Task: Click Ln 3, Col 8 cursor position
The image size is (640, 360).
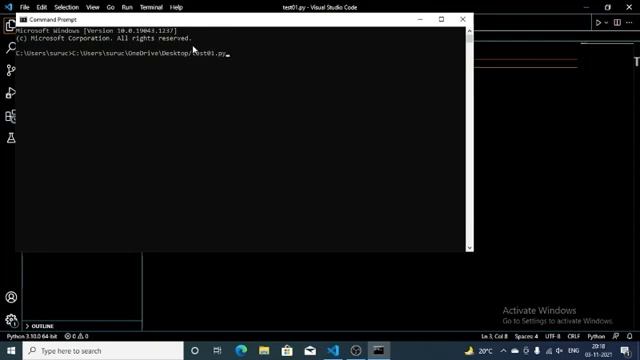Action: pos(494,336)
